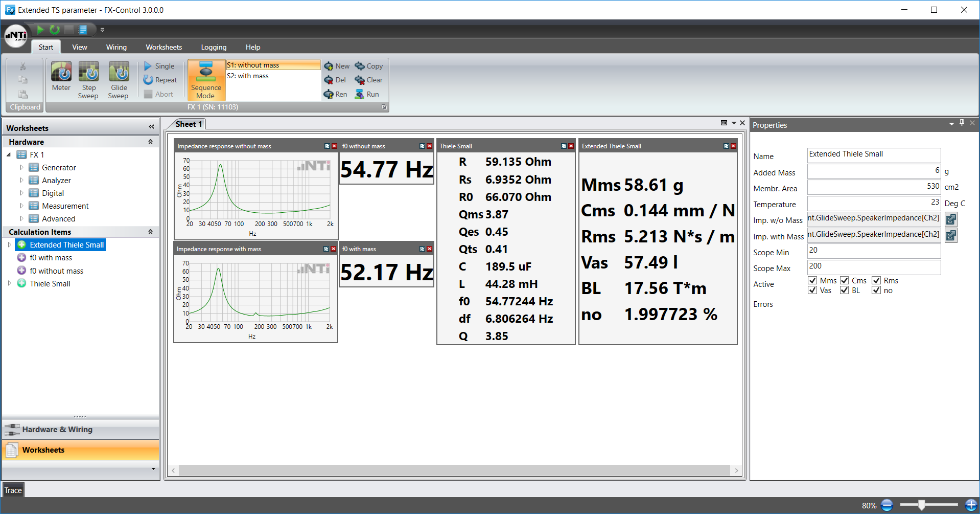Viewport: 980px width, 514px height.
Task: Open the Meter measurement tool
Action: (x=61, y=76)
